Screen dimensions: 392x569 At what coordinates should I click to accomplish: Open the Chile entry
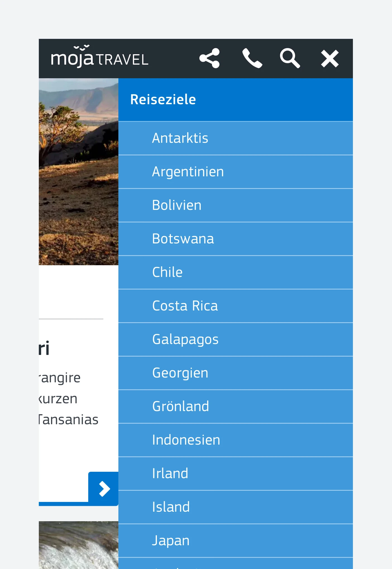pos(236,272)
